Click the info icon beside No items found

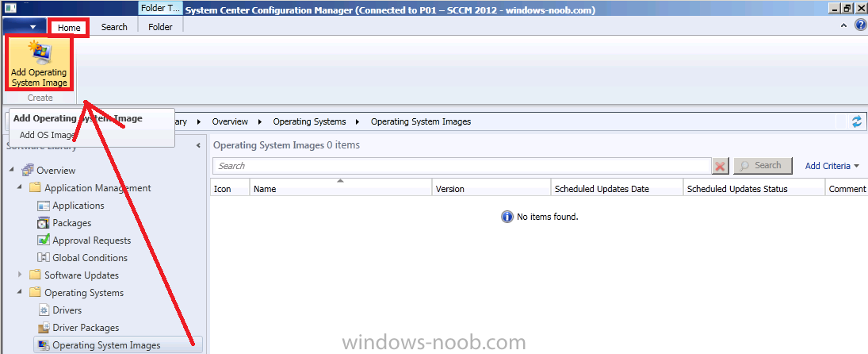click(x=507, y=217)
